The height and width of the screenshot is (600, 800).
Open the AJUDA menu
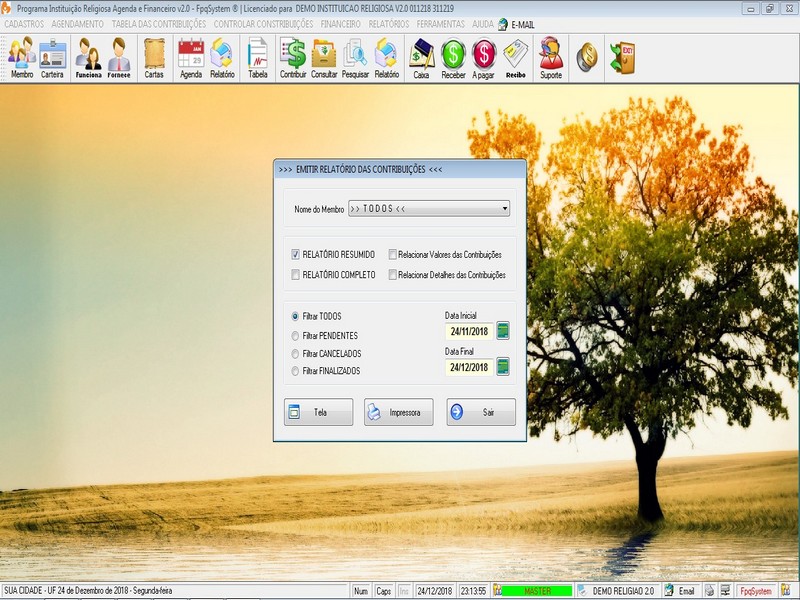click(483, 24)
